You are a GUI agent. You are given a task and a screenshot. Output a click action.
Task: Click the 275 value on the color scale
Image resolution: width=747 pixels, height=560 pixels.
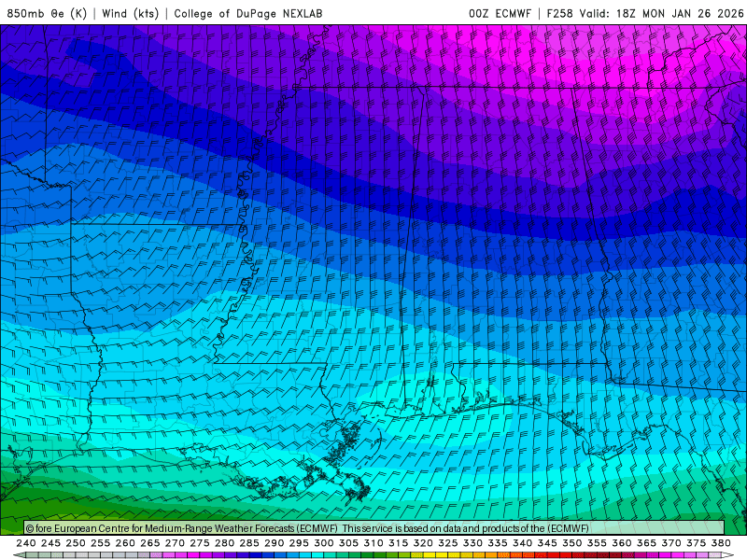pyautogui.click(x=200, y=543)
